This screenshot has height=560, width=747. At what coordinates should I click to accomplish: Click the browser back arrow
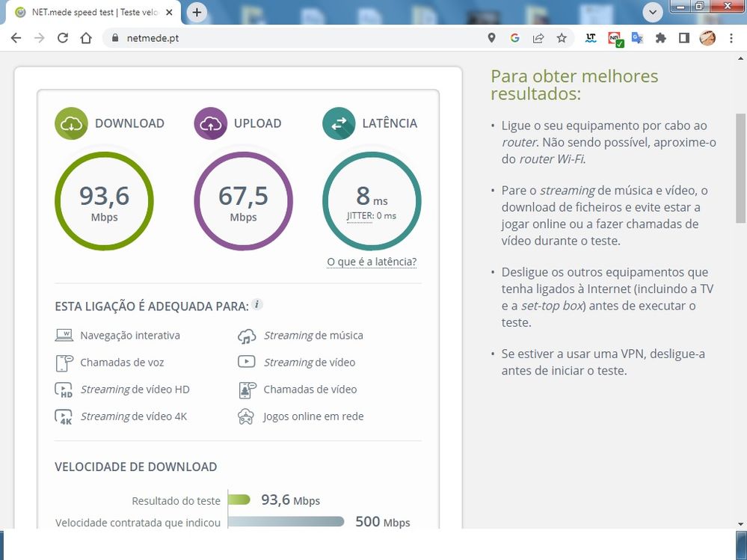(x=16, y=38)
